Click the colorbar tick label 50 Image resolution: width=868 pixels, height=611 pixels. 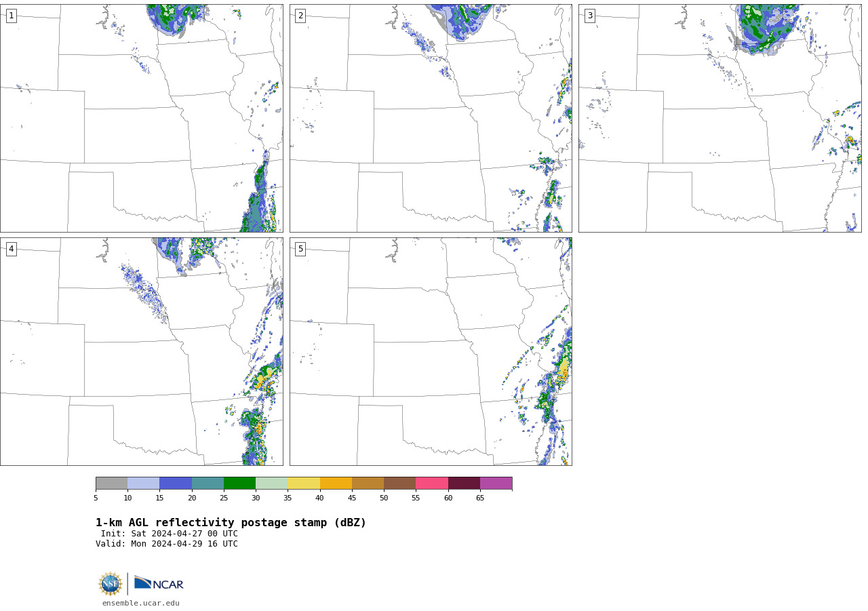point(384,498)
